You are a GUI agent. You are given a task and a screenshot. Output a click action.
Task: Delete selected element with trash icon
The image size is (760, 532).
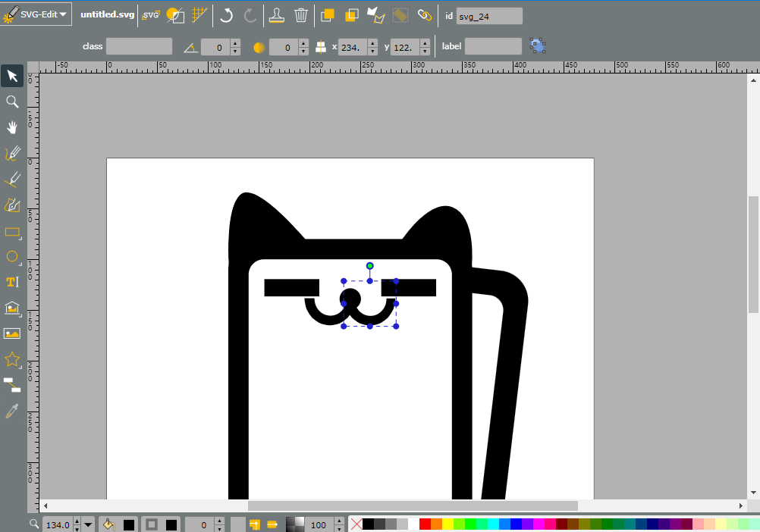(301, 15)
